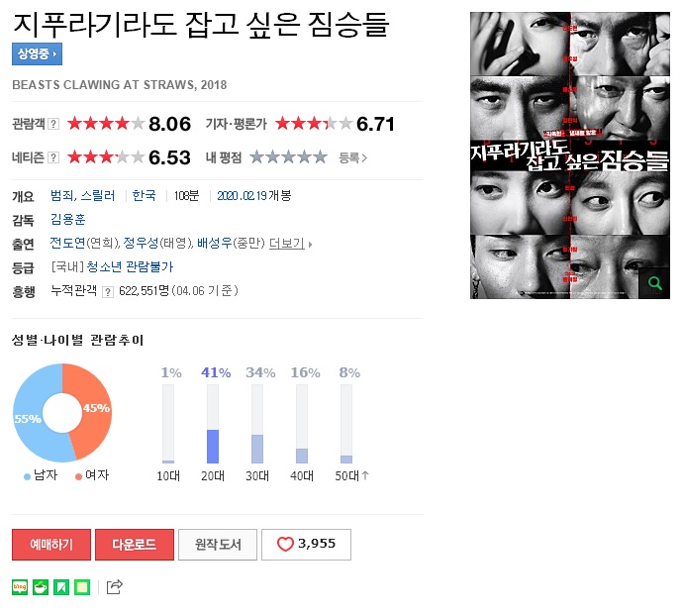Share to Naver blog icon
683x616 pixels.
[x=20, y=587]
